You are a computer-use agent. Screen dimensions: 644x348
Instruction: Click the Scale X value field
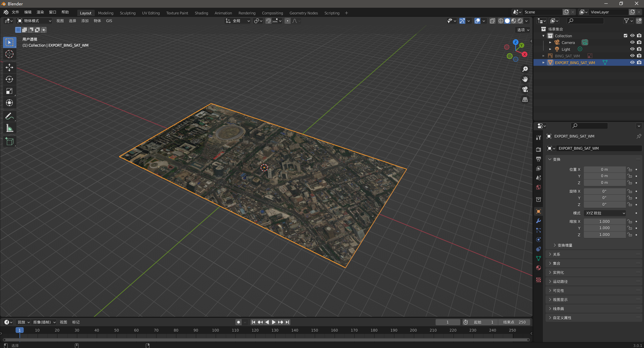click(x=605, y=221)
